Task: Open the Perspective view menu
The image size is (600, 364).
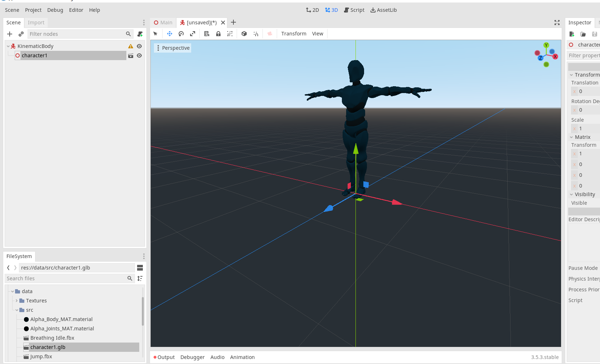Action: [x=173, y=48]
